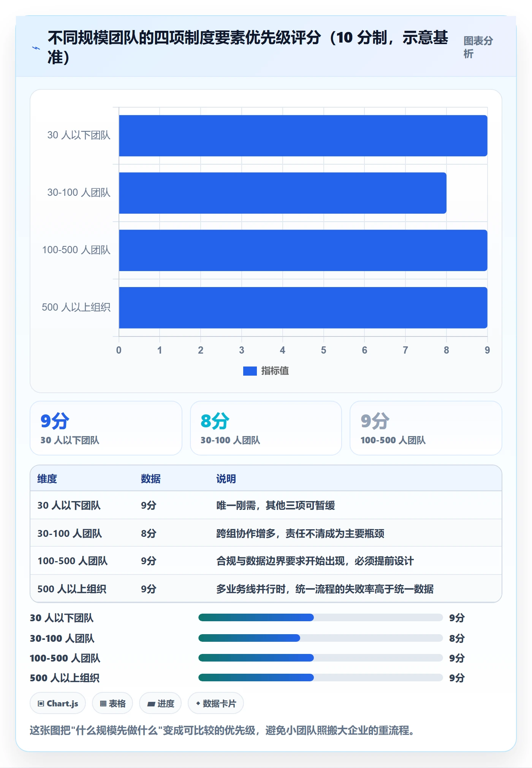532x768 pixels.
Task: Click the x-axis tick label 8
Action: (x=446, y=350)
